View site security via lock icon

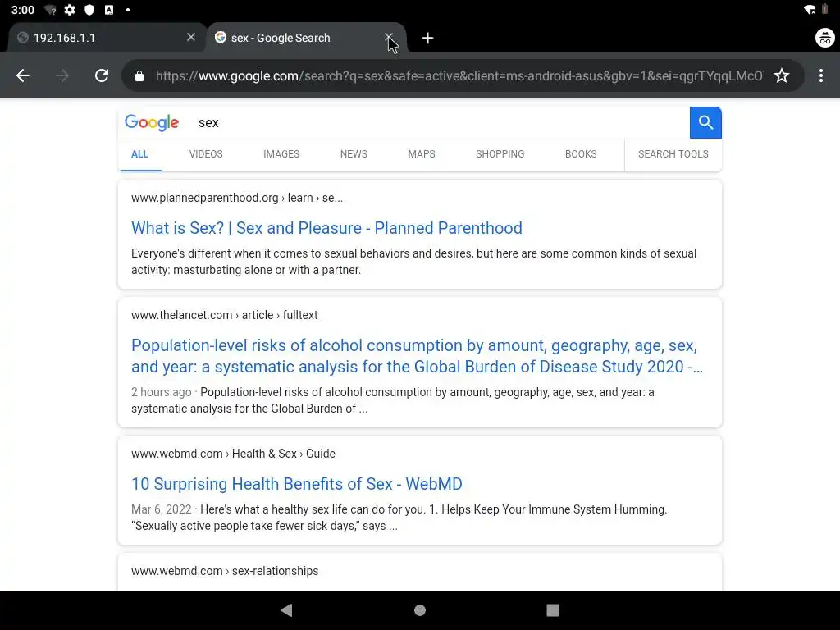(x=139, y=76)
